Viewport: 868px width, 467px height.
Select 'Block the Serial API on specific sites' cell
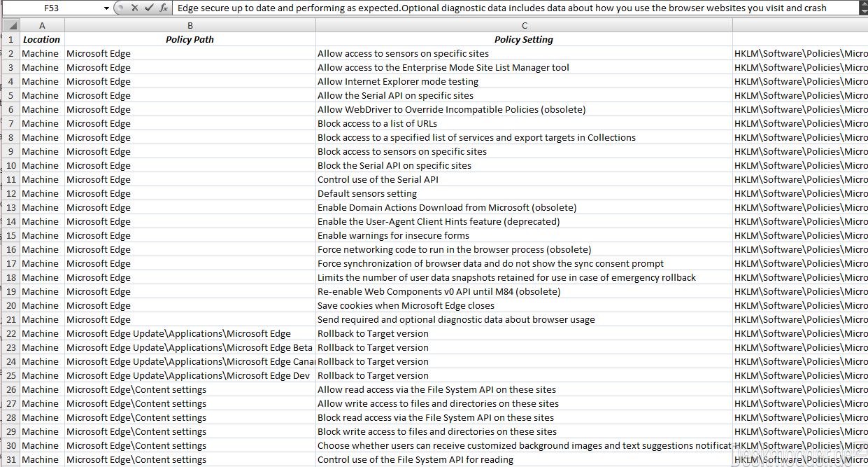coord(524,165)
